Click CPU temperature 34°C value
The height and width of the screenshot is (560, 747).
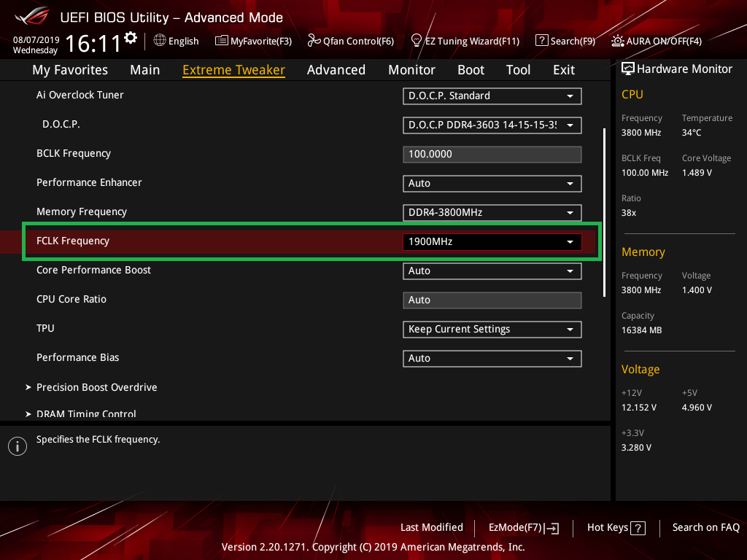(x=692, y=133)
